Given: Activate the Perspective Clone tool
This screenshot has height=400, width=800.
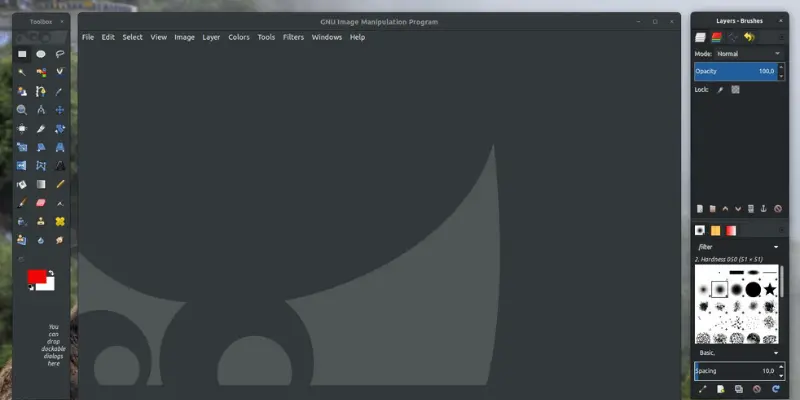Looking at the screenshot, I should (x=22, y=240).
